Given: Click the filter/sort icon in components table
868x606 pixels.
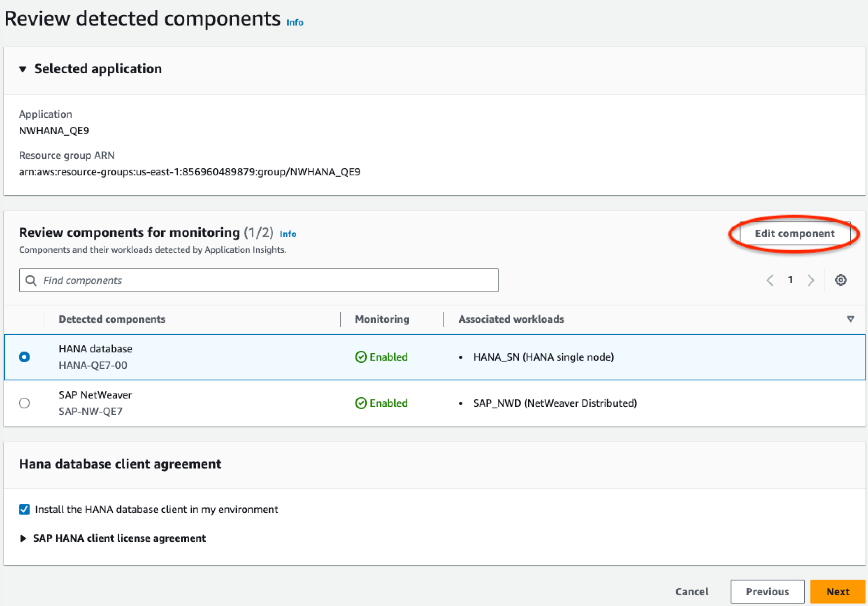Looking at the screenshot, I should click(850, 319).
